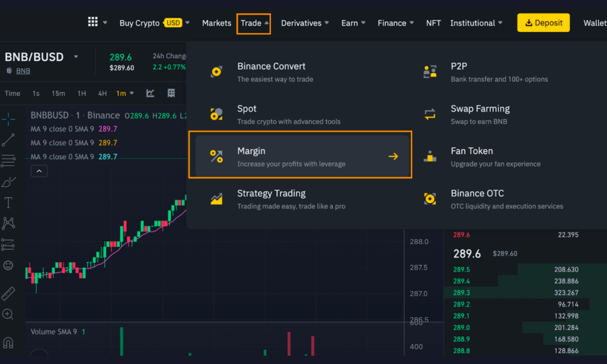Open the XABCD pattern tool
Image resolution: width=607 pixels, height=364 pixels.
(x=8, y=223)
